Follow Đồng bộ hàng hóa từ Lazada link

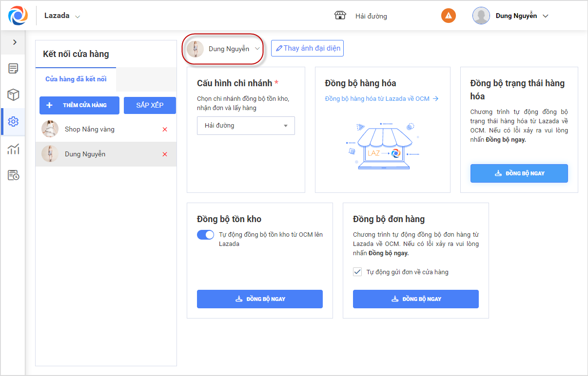pos(382,99)
